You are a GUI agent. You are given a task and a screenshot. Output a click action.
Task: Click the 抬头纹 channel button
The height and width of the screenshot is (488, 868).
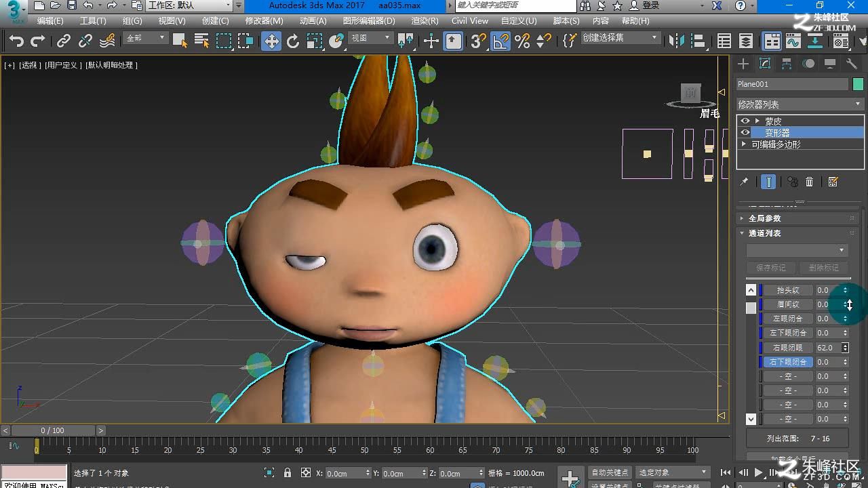coord(788,290)
